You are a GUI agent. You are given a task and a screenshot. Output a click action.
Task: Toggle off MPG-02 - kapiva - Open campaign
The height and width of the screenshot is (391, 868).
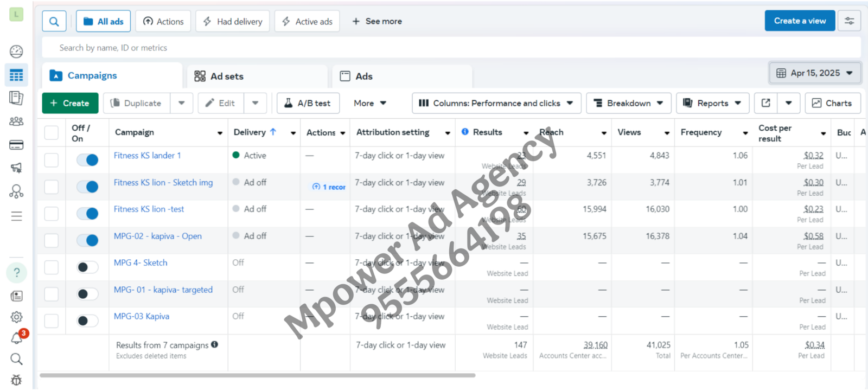click(87, 240)
